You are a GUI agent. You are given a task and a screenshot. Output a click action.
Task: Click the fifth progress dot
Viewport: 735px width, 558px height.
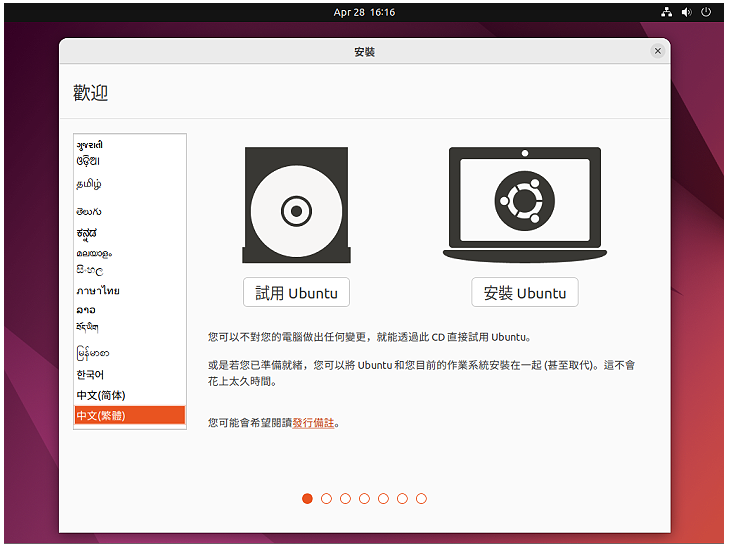pyautogui.click(x=383, y=498)
